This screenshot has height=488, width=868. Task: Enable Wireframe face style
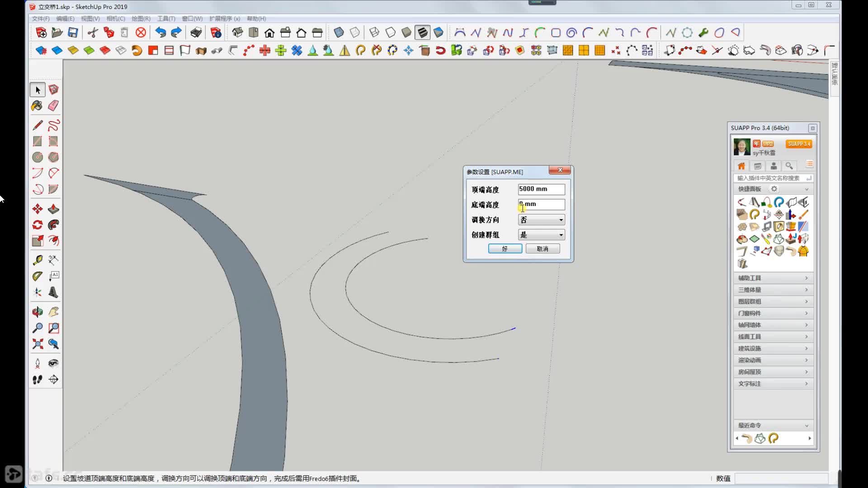[x=374, y=33]
